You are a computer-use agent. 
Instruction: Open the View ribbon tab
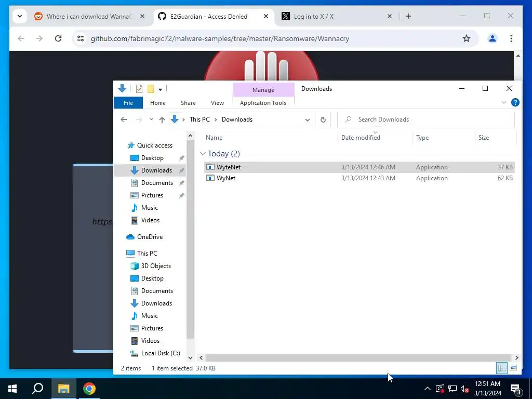(x=217, y=103)
